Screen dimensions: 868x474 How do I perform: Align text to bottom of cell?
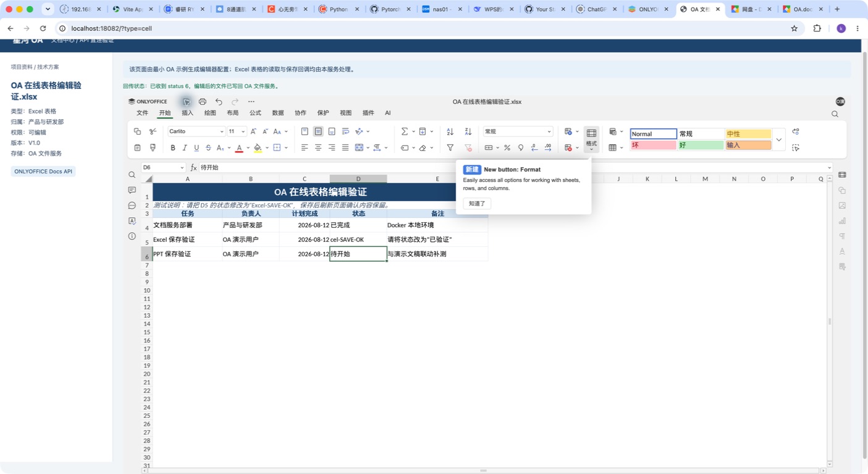pyautogui.click(x=332, y=131)
